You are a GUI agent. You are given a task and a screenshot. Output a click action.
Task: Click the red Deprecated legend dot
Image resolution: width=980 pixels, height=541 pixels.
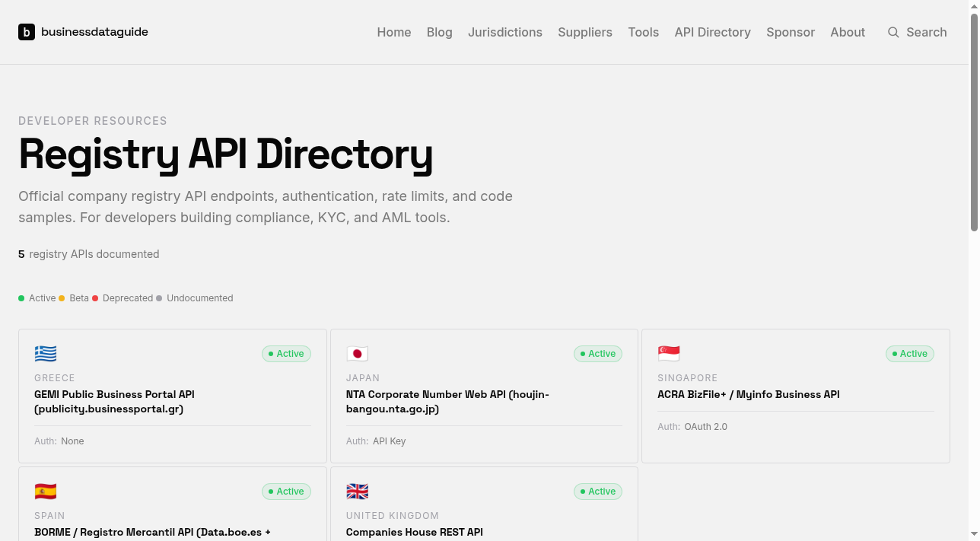[95, 298]
